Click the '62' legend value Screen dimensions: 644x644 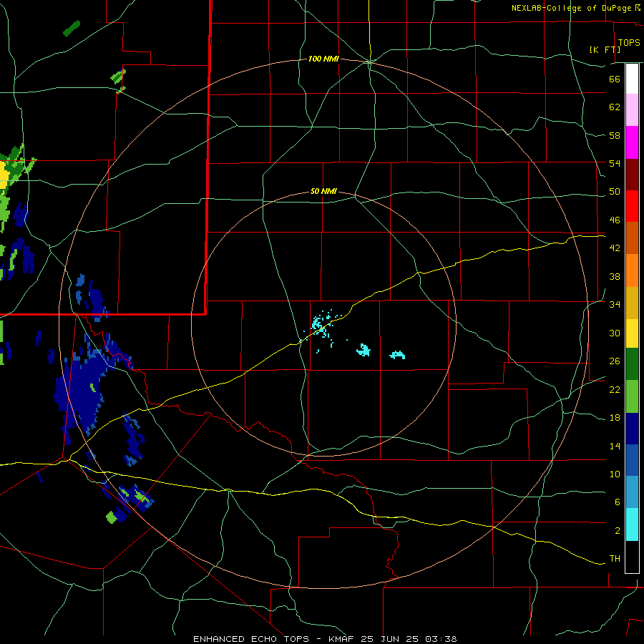pos(615,107)
